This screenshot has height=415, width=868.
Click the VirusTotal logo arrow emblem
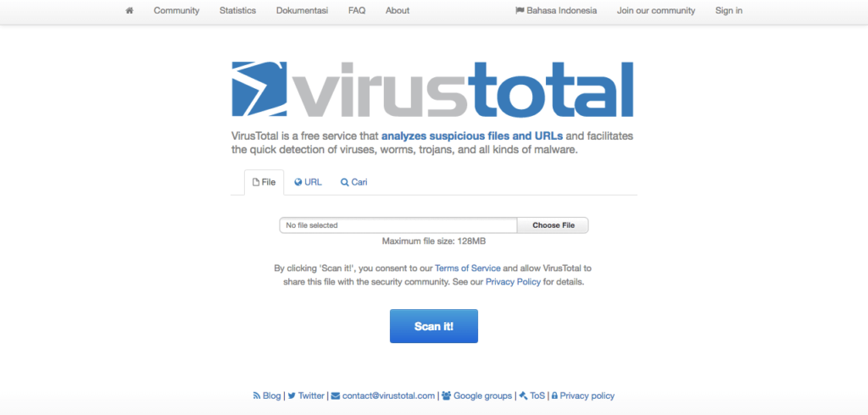point(259,89)
